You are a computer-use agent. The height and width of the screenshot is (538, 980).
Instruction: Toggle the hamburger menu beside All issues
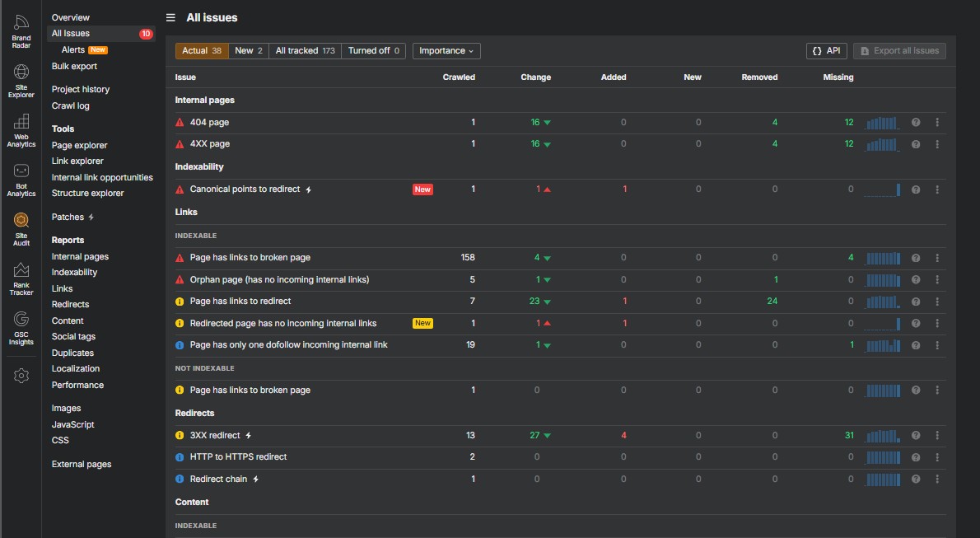170,17
